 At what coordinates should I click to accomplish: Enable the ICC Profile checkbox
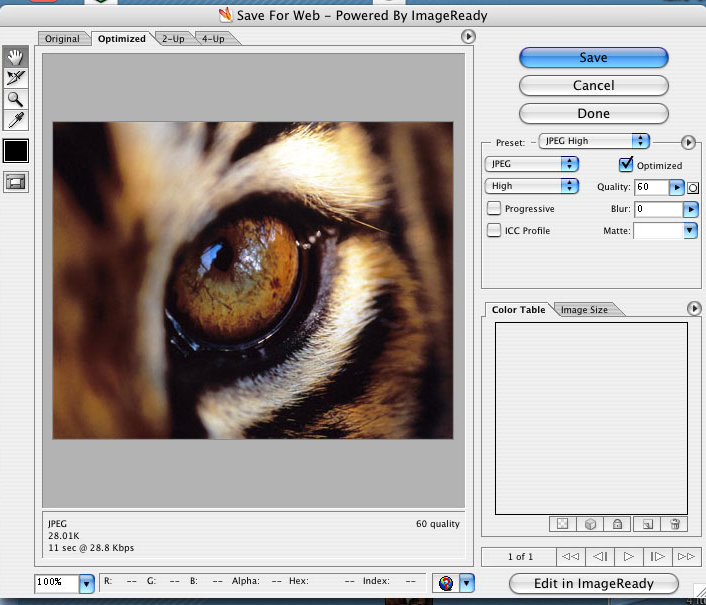tap(494, 231)
